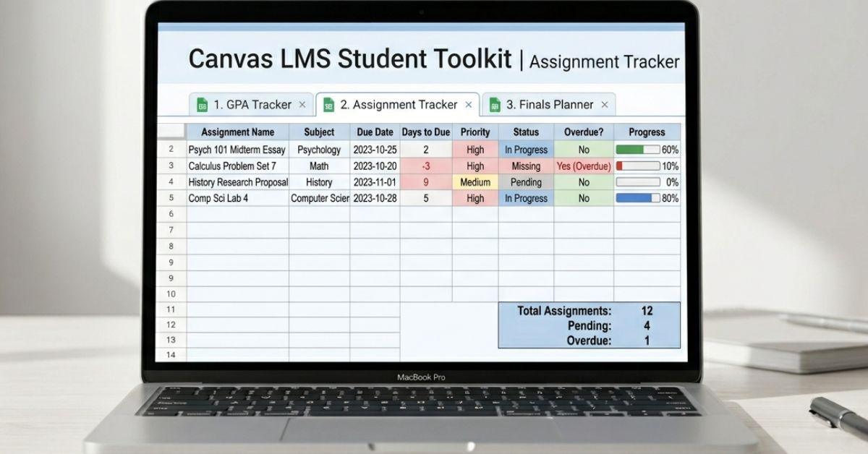Select the Progress column header
The width and height of the screenshot is (868, 454).
(647, 132)
